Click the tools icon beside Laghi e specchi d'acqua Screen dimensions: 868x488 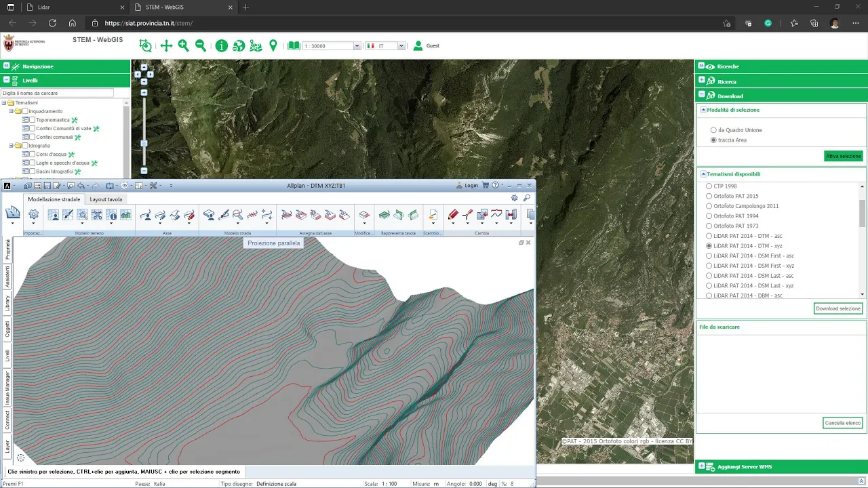(x=94, y=163)
